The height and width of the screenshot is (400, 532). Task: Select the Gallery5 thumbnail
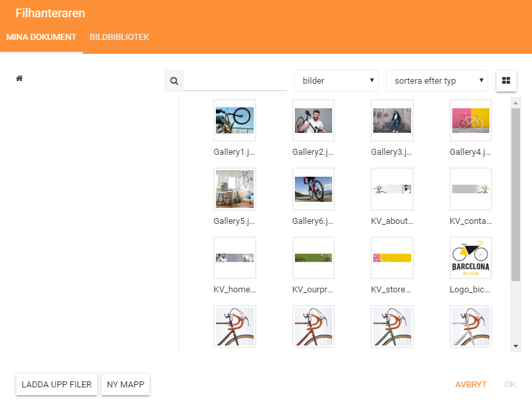(x=235, y=189)
